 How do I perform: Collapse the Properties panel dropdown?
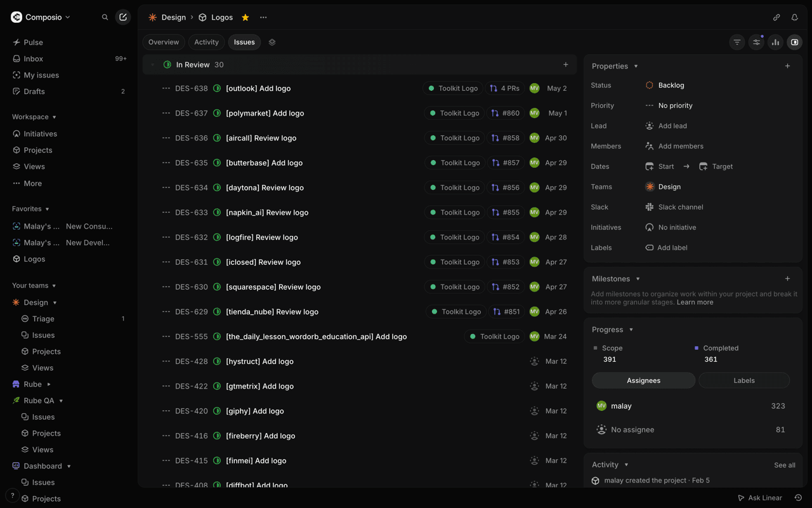[x=615, y=66]
